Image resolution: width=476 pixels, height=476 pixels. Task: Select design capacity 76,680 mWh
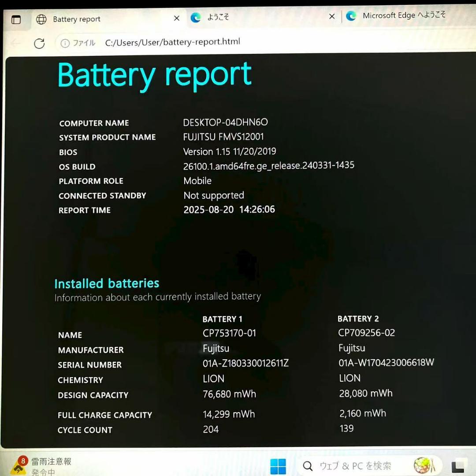coord(229,394)
